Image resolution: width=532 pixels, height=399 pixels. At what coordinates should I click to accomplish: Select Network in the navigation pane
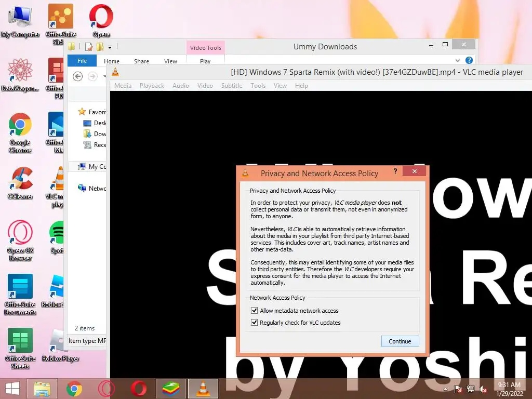click(x=91, y=188)
